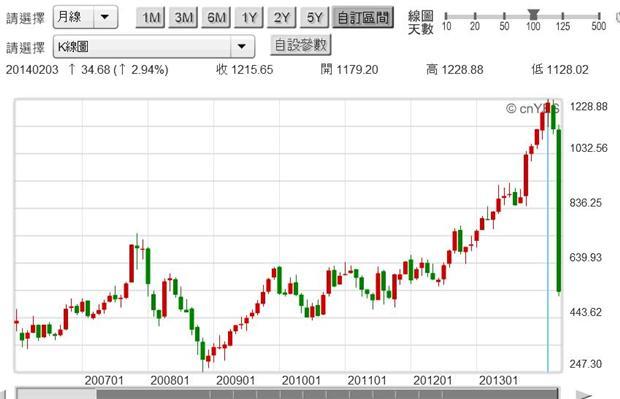Viewport: 620px width, 399px height.
Task: Select the 1M time range button
Action: pos(150,18)
